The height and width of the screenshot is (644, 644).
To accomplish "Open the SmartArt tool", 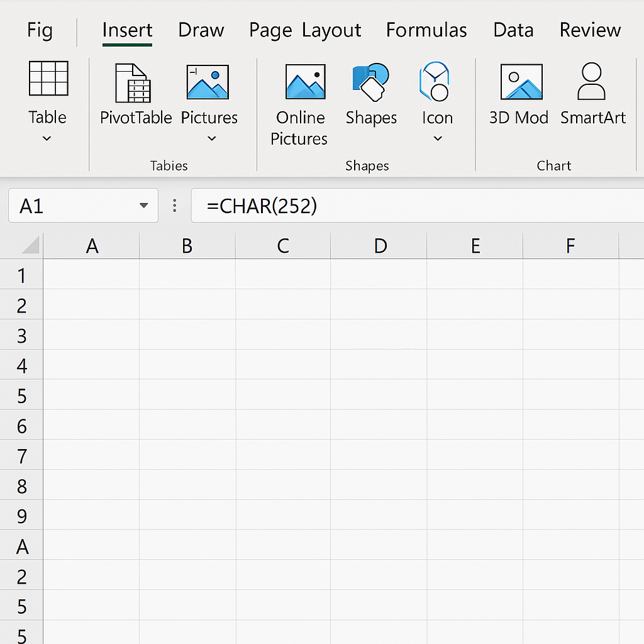I will click(592, 82).
